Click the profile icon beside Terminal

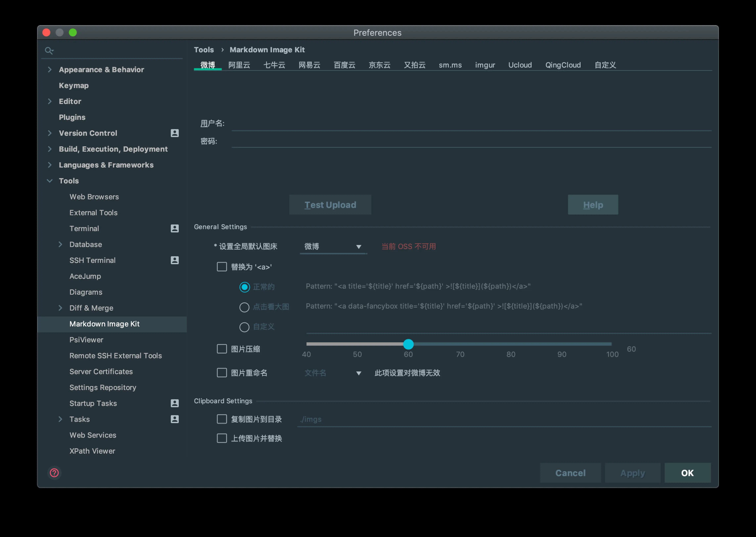(175, 228)
